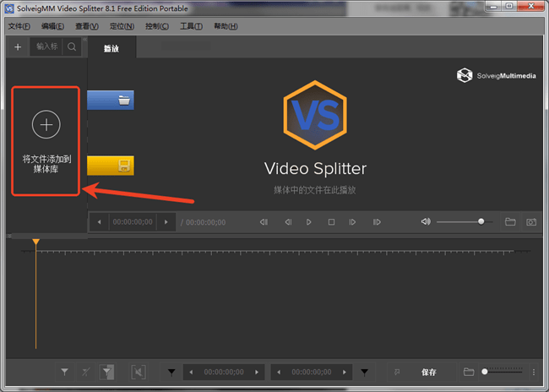
Task: Click the bracketed mute-fragment icon
Action: coord(139,372)
